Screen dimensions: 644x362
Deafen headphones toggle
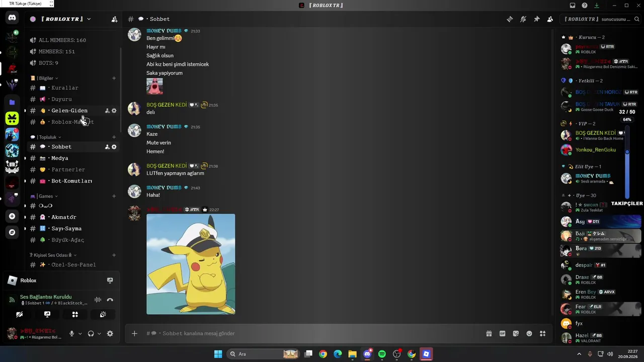coord(91,333)
